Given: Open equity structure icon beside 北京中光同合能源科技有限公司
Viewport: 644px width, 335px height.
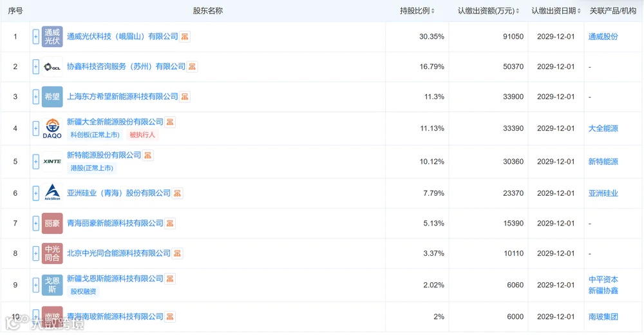Looking at the screenshot, I should pos(178,253).
